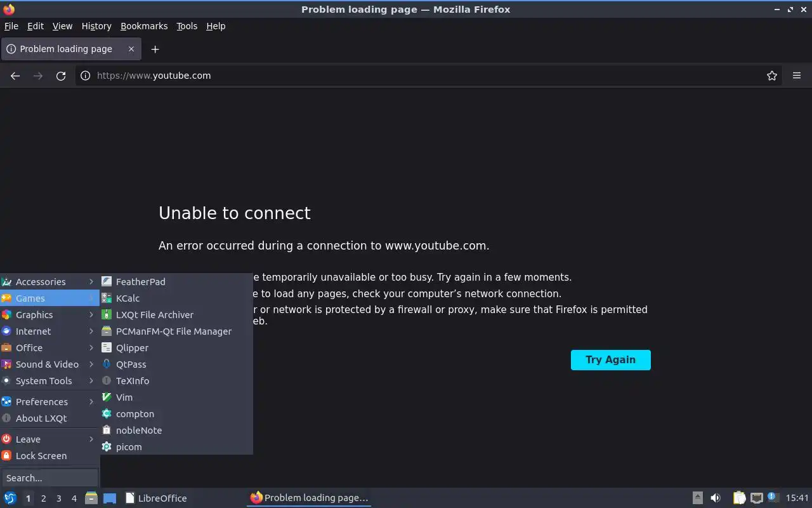This screenshot has width=812, height=508.
Task: Click the Try Again button
Action: click(610, 359)
